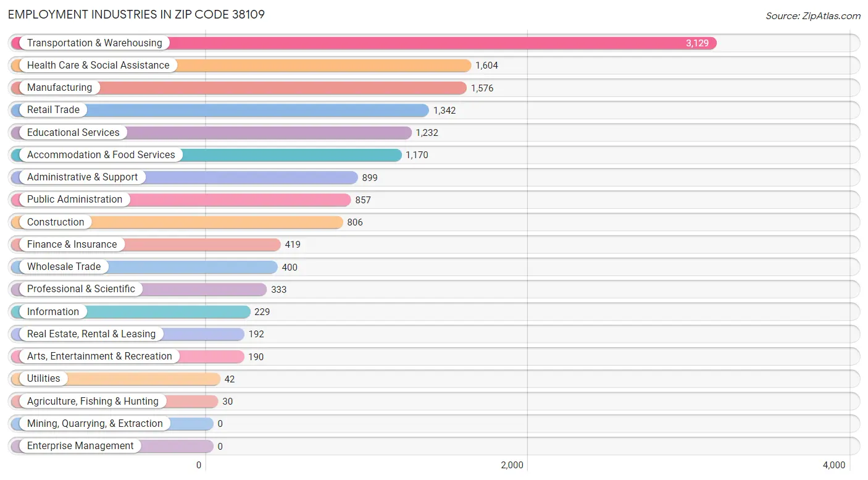This screenshot has height=480, width=868.
Task: Click the Transportation & Warehousing label
Action: pos(94,43)
